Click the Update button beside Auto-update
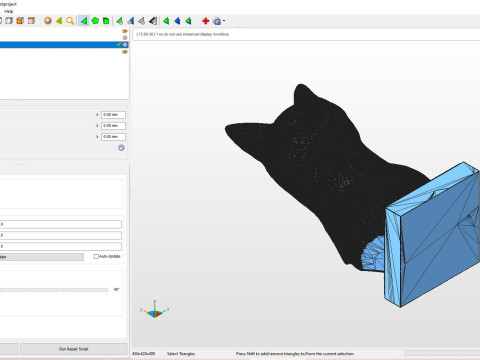 tap(42, 257)
